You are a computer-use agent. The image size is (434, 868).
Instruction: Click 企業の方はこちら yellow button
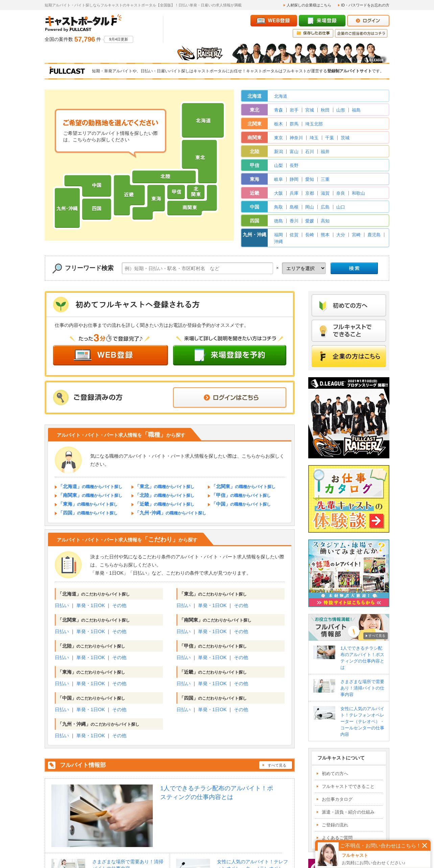click(x=348, y=356)
